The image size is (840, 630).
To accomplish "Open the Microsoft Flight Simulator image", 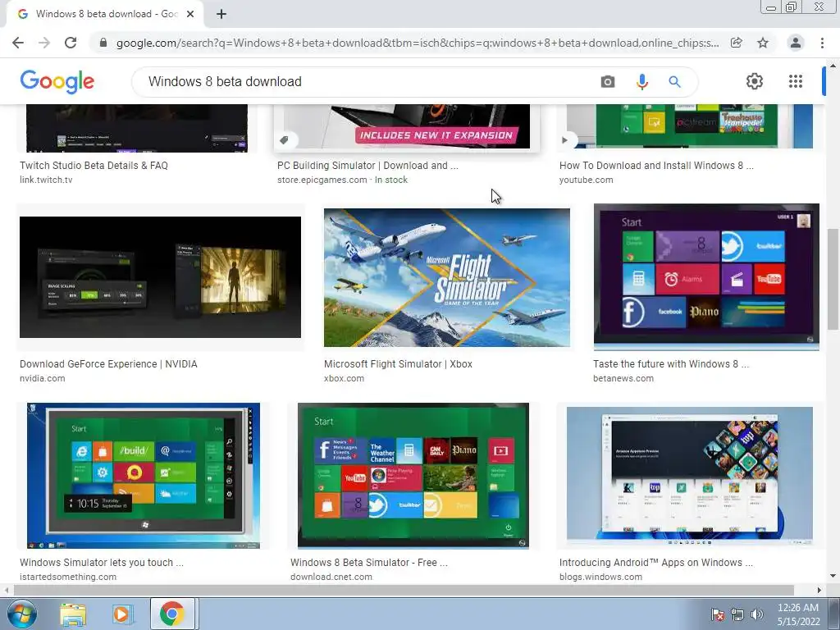I will (447, 277).
